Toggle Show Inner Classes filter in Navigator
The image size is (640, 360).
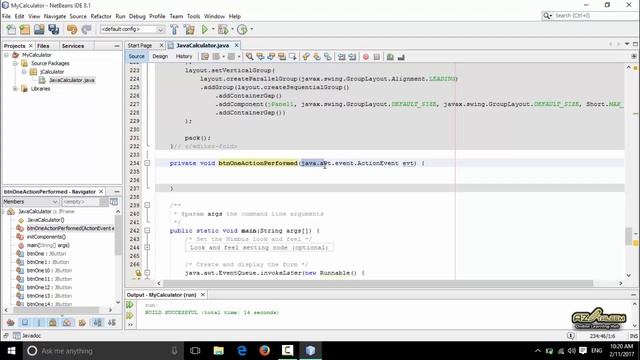click(x=67, y=322)
